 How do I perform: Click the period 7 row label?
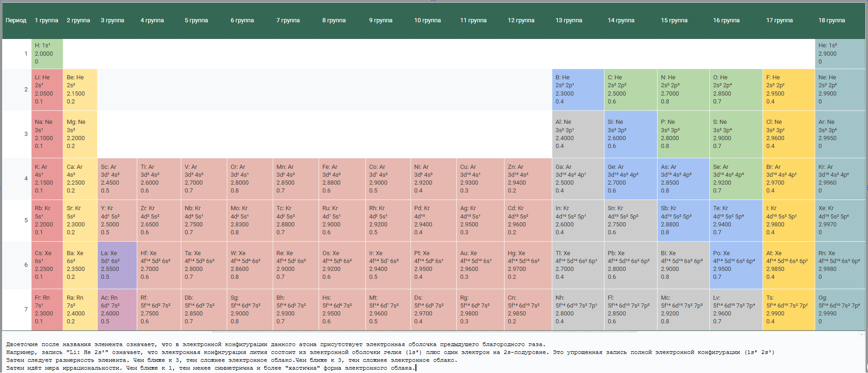pyautogui.click(x=26, y=309)
